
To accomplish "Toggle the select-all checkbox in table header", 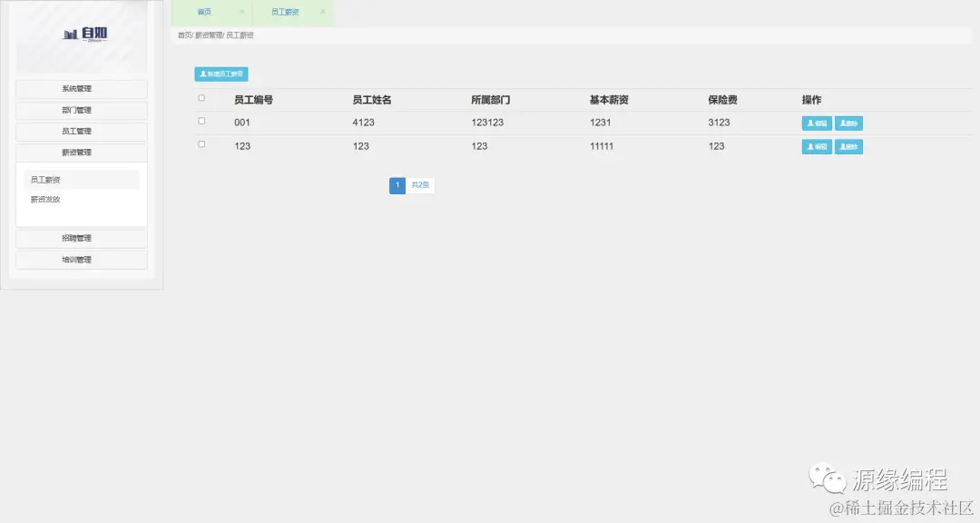I will [201, 99].
